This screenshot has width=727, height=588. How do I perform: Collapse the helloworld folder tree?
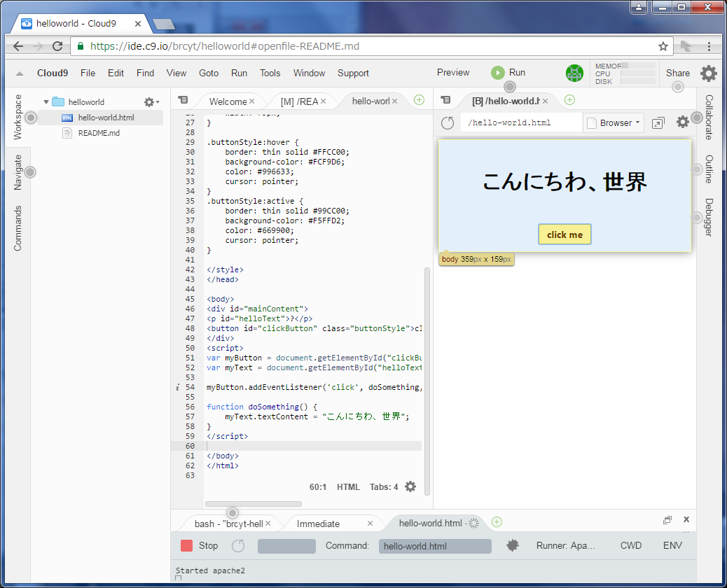point(46,102)
